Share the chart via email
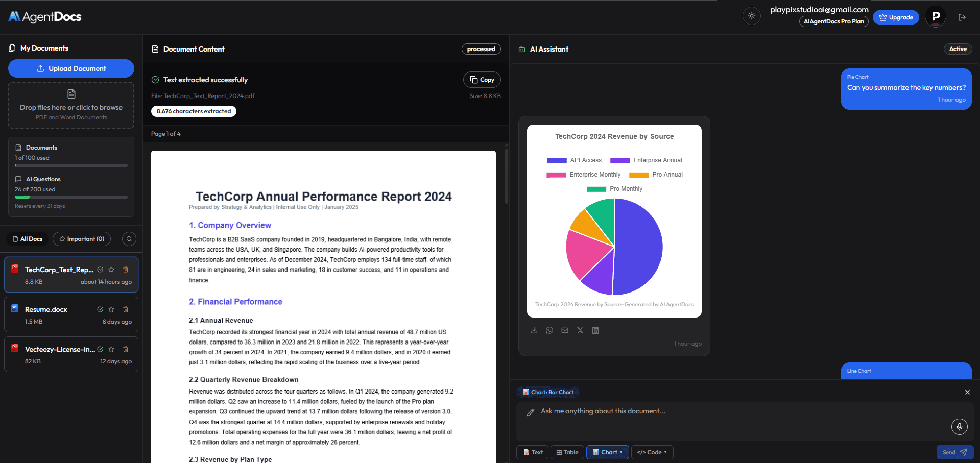The height and width of the screenshot is (463, 980). tap(565, 330)
